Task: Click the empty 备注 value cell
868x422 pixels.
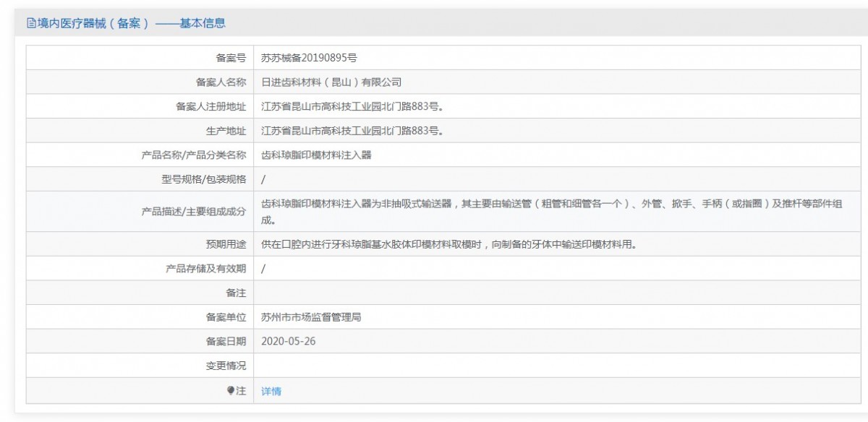Action: pyautogui.click(x=561, y=293)
